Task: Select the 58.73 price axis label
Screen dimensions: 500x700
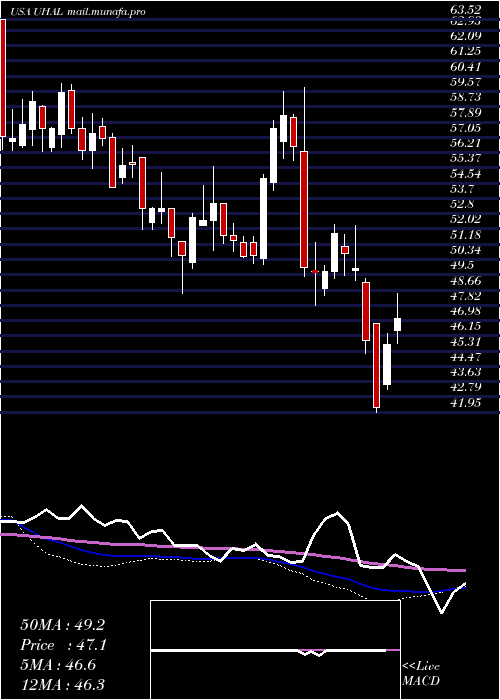Action: 466,97
